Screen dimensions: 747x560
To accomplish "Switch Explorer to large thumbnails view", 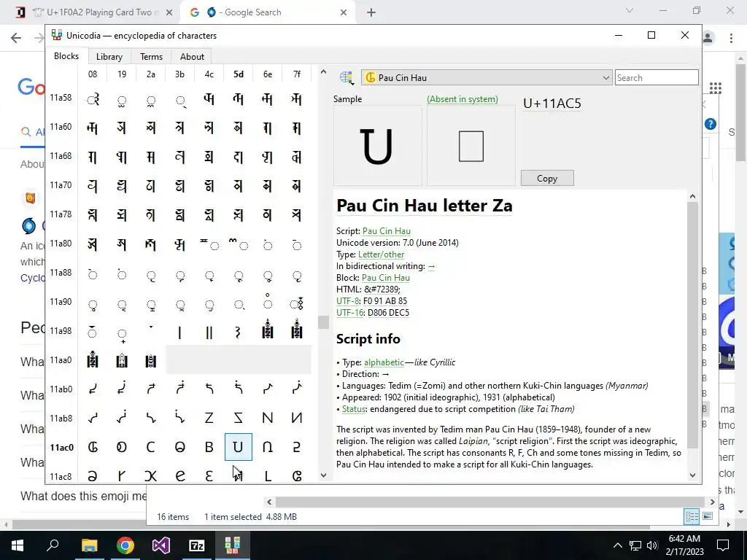I will pos(708,516).
